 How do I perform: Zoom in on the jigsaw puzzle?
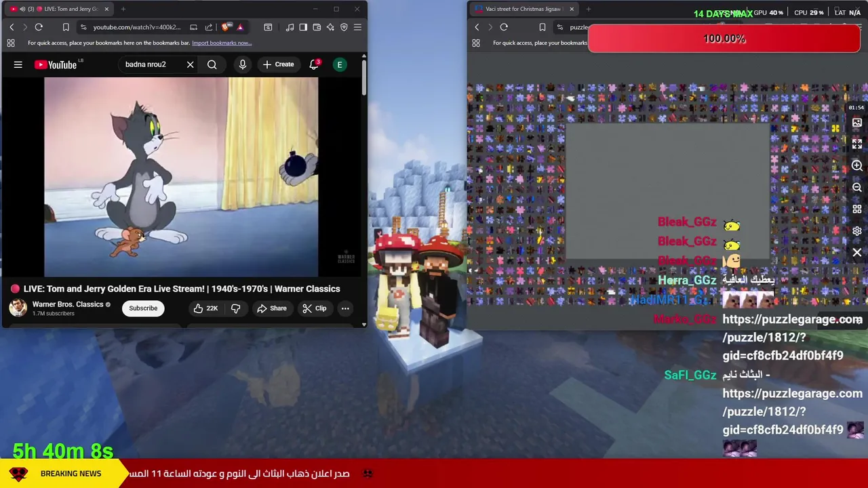pos(857,166)
